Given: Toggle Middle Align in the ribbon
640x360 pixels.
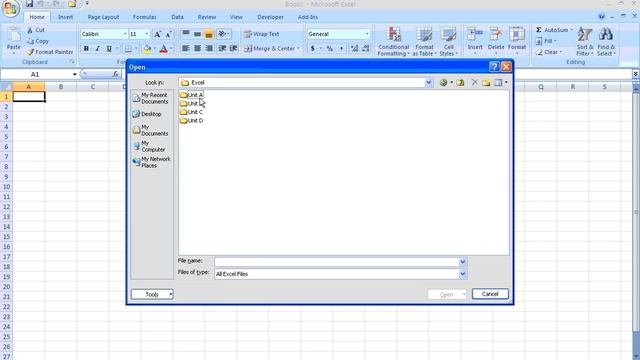Looking at the screenshot, I should pos(197,34).
